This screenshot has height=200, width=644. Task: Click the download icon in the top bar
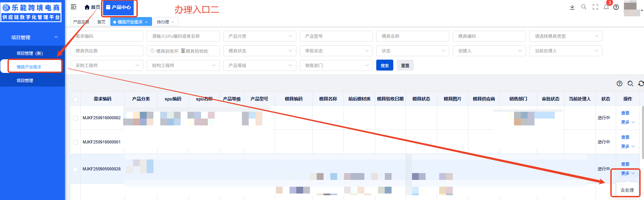572,7
